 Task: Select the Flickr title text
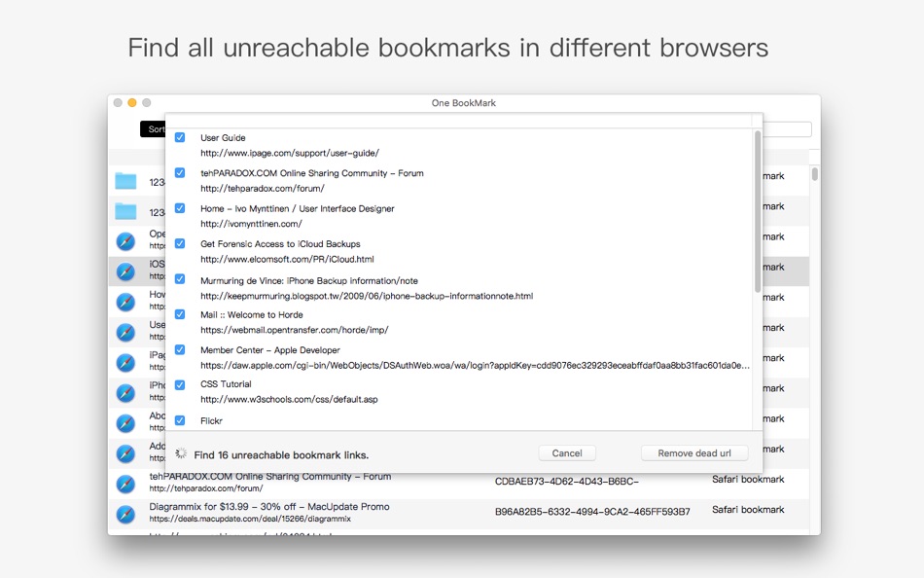coord(211,420)
